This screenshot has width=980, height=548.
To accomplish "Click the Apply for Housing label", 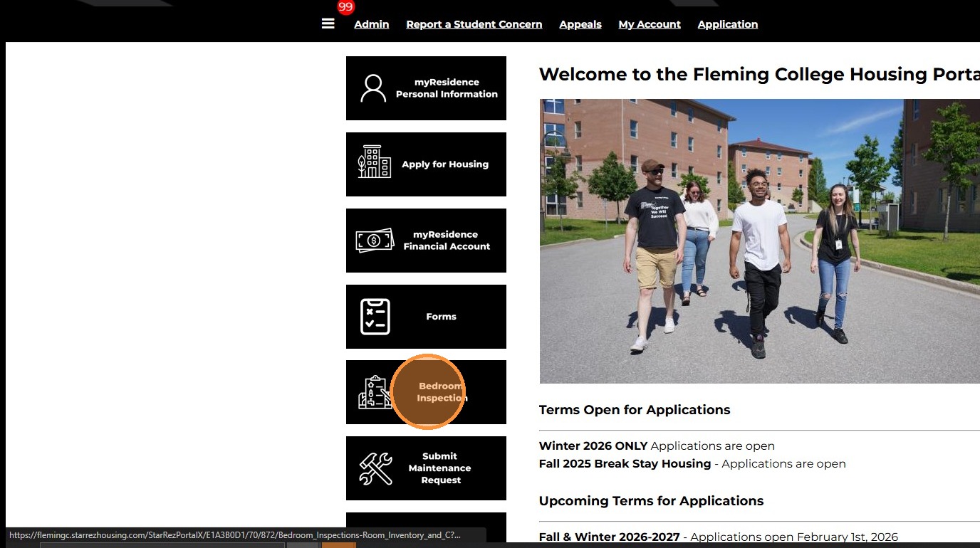I will (x=445, y=164).
